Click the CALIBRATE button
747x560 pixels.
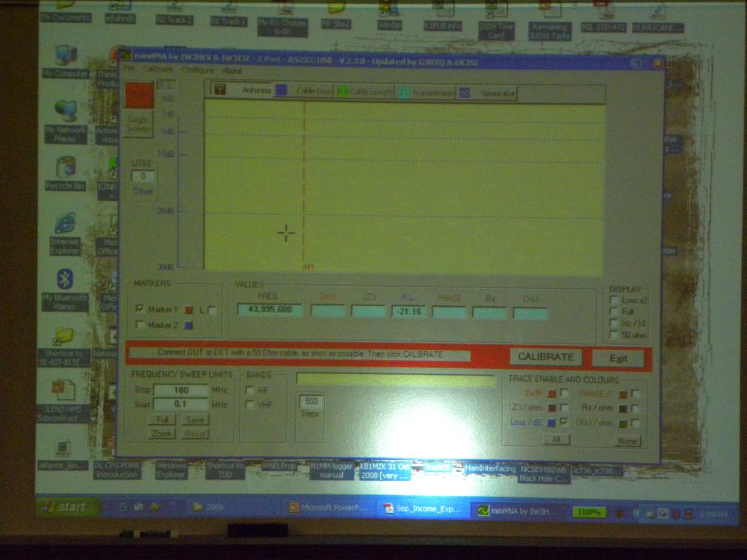[x=546, y=357]
